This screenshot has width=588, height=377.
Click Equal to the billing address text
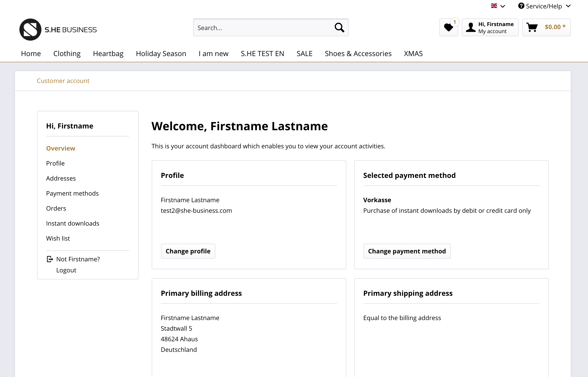tap(402, 318)
